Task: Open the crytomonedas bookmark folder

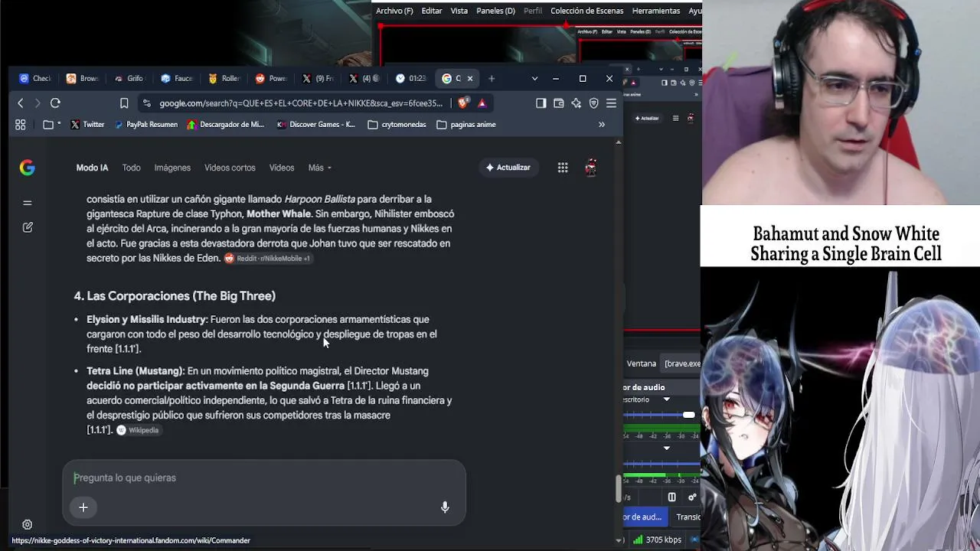Action: [397, 125]
